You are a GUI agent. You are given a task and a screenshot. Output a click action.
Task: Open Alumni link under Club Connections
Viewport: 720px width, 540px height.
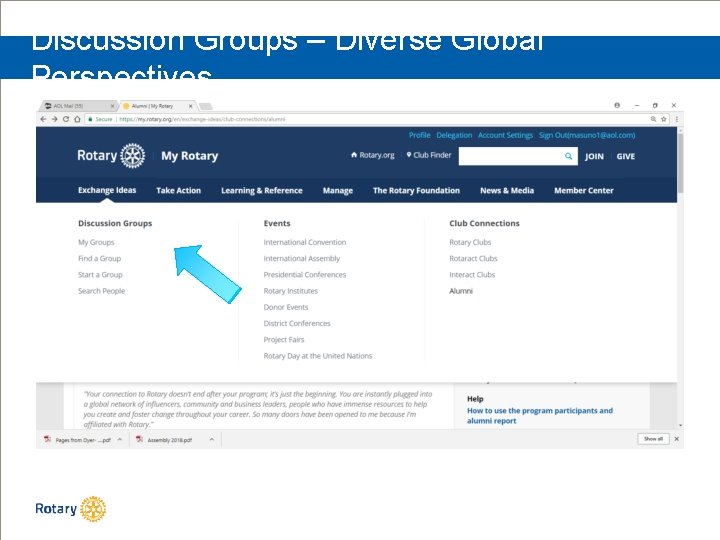click(461, 291)
